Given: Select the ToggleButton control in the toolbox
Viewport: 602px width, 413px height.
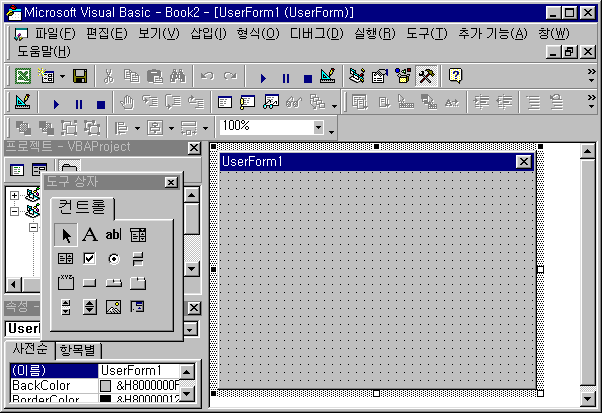Looking at the screenshot, I should [x=138, y=258].
